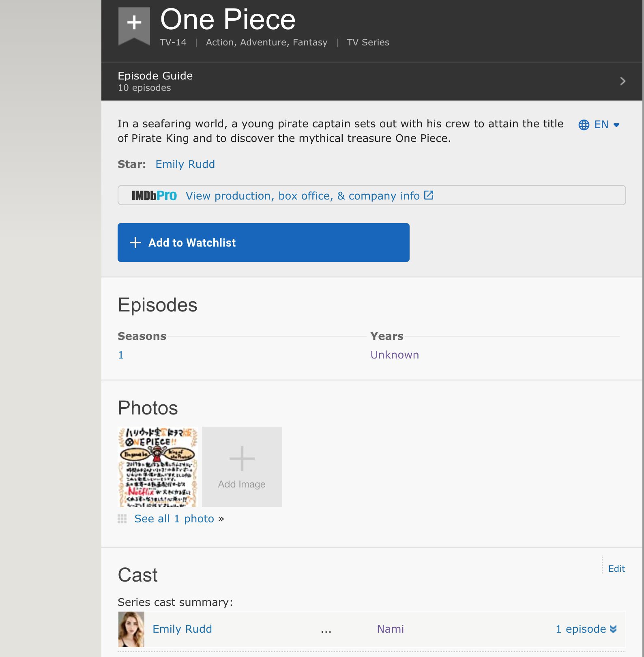Viewport: 644px width, 657px height.
Task: Click the One Piece title heading
Action: coord(228,19)
